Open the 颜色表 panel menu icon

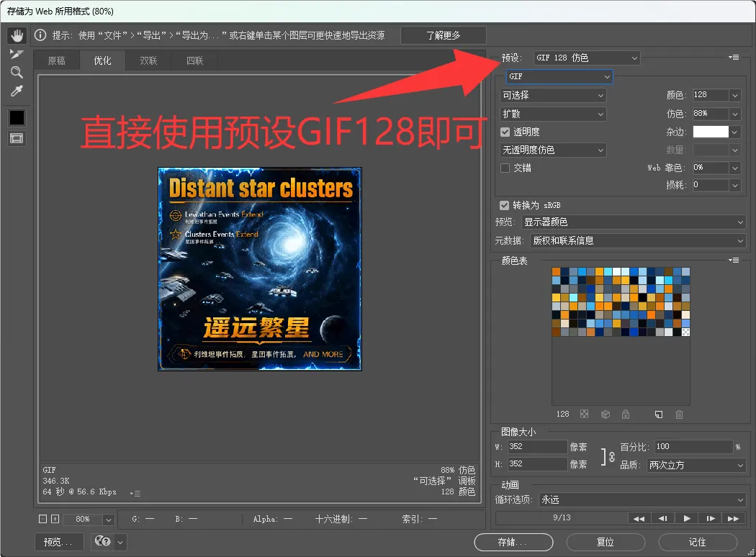pyautogui.click(x=734, y=261)
